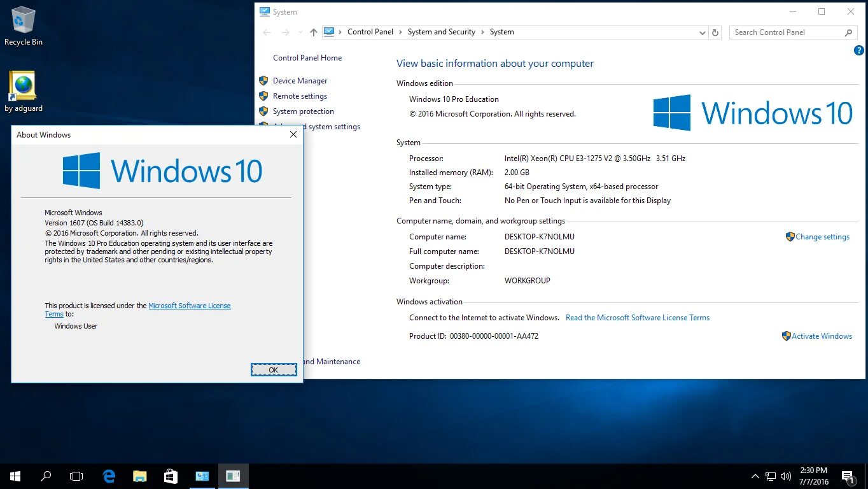The height and width of the screenshot is (489, 868).
Task: Open Device Manager link
Action: (x=300, y=81)
